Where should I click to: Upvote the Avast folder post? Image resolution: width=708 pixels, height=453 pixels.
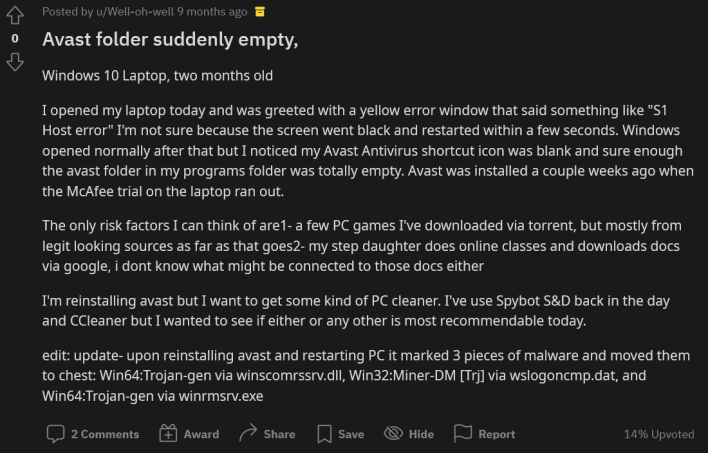(x=15, y=15)
